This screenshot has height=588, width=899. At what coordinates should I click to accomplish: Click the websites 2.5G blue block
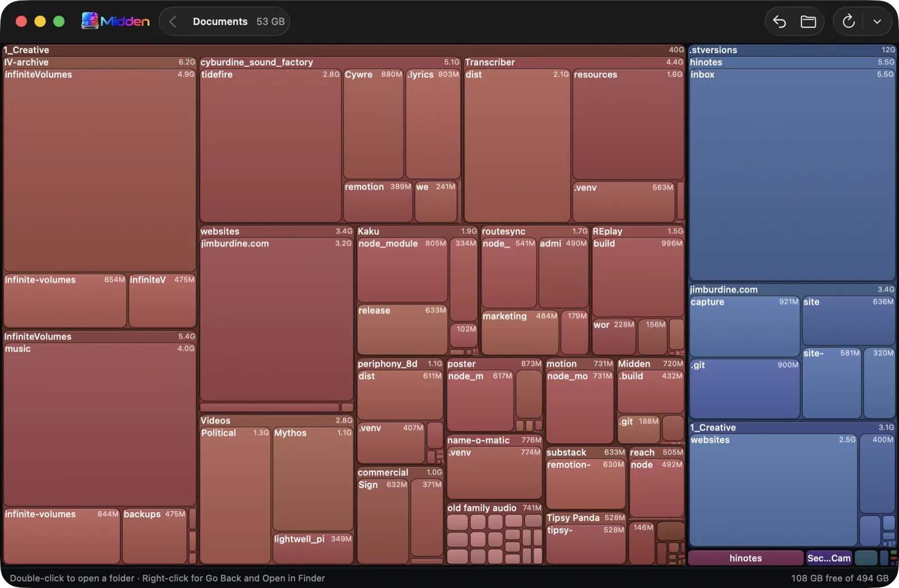click(x=773, y=490)
